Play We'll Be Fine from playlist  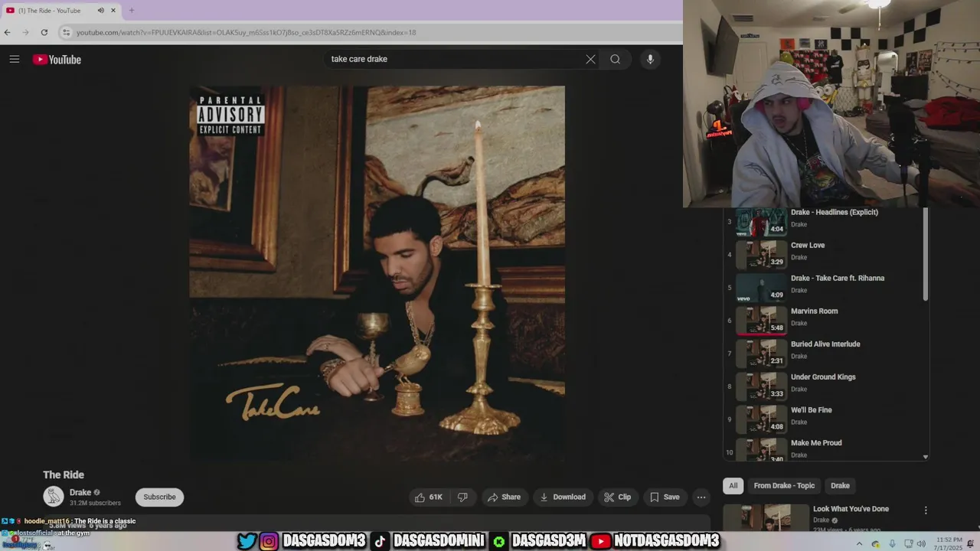pyautogui.click(x=811, y=409)
